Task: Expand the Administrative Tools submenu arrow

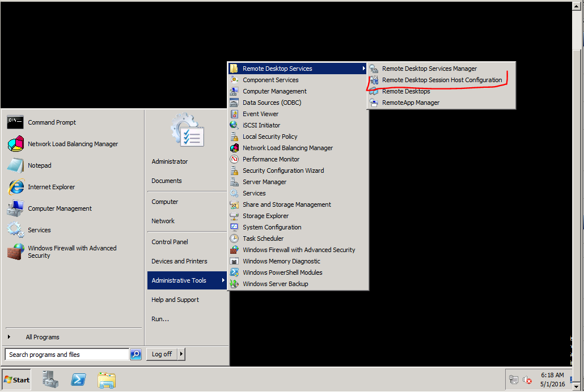Action: (x=223, y=280)
